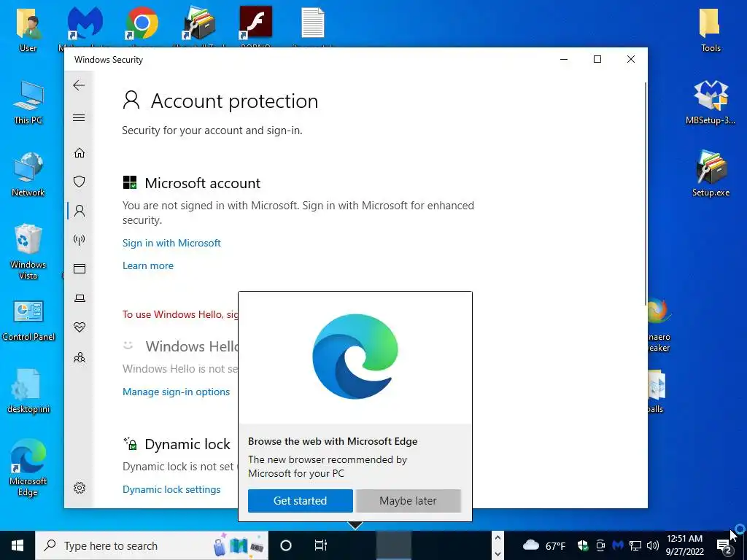
Task: Open Windows Security settings gear
Action: (80, 488)
